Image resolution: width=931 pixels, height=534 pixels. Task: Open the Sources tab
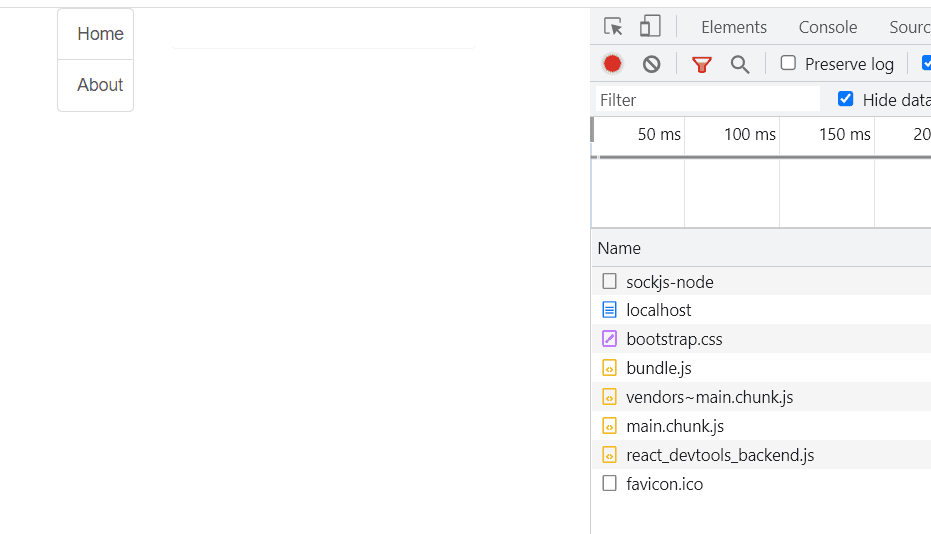point(910,27)
